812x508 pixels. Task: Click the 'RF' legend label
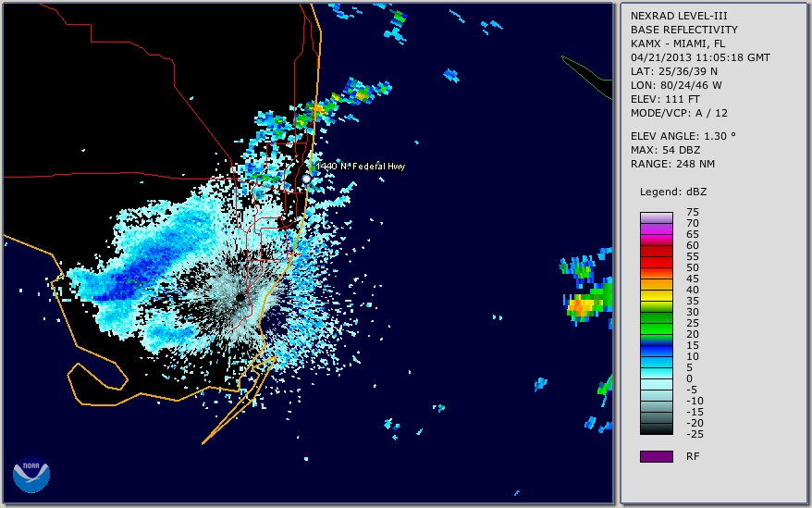[x=693, y=456]
